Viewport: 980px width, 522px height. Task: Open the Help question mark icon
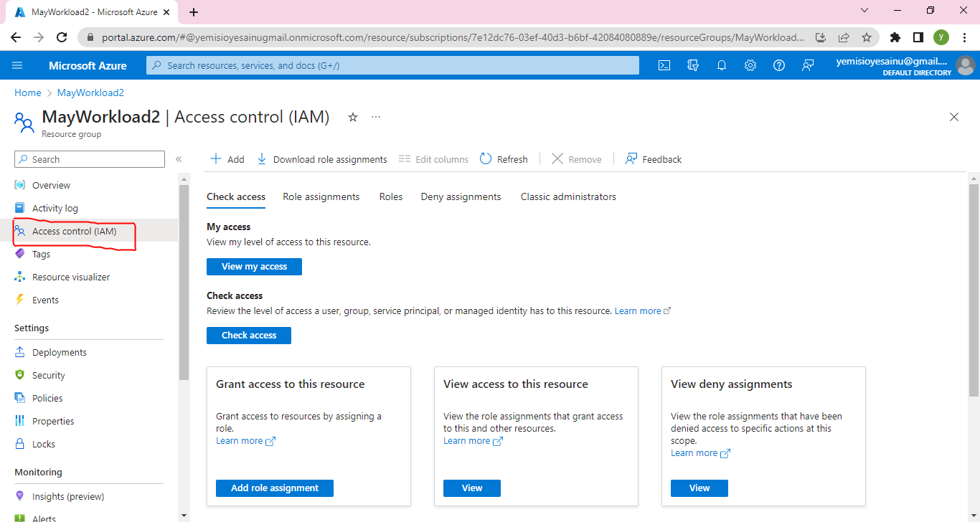tap(779, 65)
